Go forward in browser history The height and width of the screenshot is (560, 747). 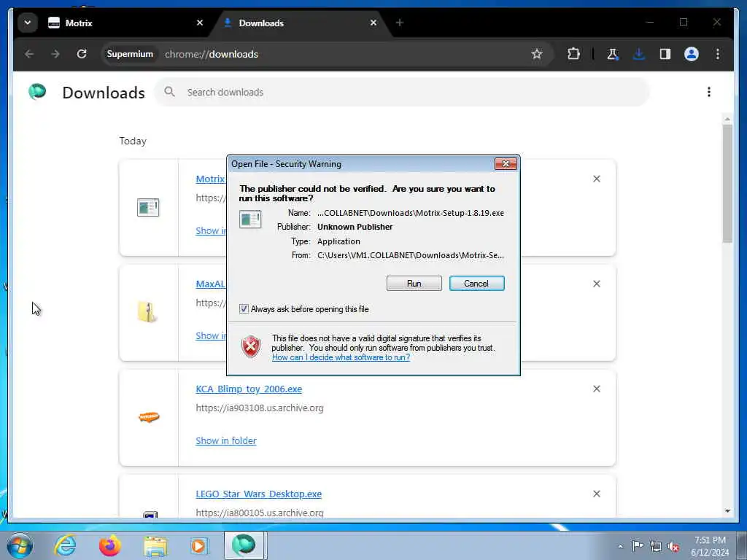[x=55, y=54]
